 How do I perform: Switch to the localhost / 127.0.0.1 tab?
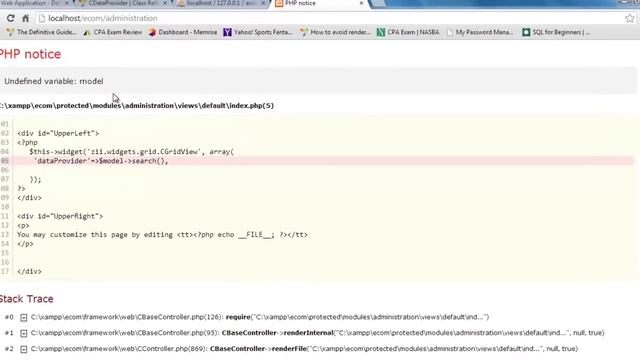[x=223, y=3]
